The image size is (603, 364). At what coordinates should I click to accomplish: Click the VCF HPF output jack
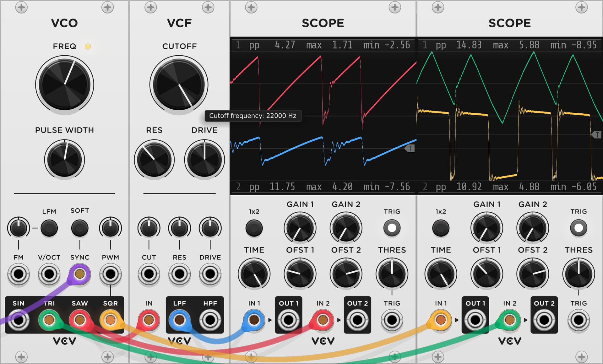(210, 320)
